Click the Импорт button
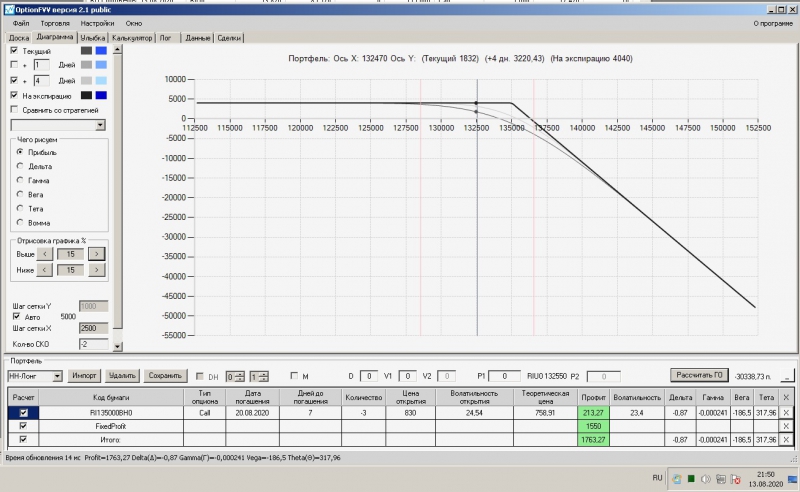Screen dimensions: 800x492 click(x=84, y=376)
